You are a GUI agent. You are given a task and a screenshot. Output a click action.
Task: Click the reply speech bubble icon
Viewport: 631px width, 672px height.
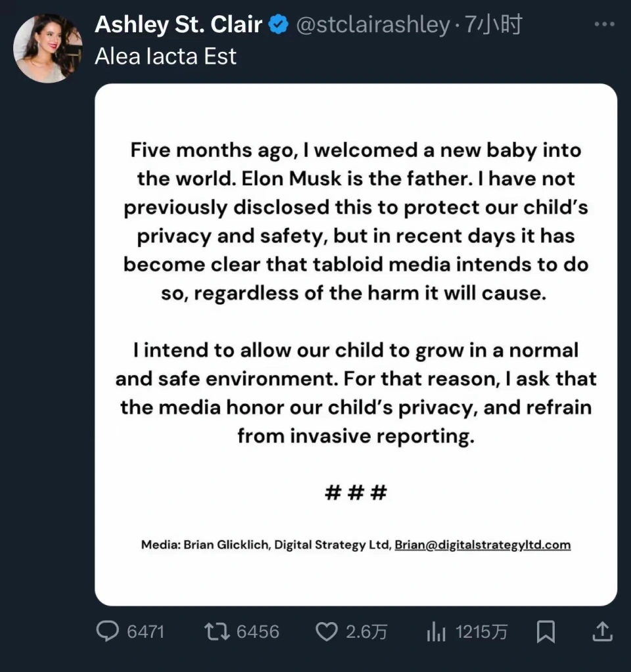(x=108, y=631)
